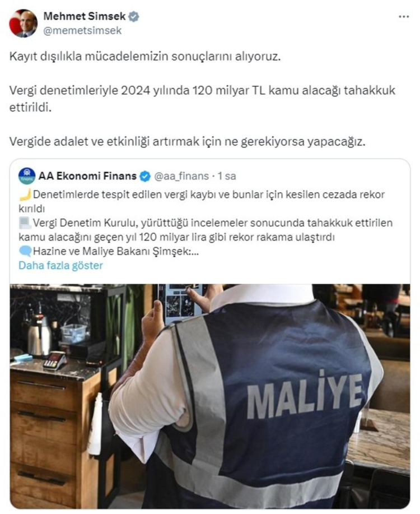Click the Mehmet Simsek display name
420x514 pixels.
85,16
